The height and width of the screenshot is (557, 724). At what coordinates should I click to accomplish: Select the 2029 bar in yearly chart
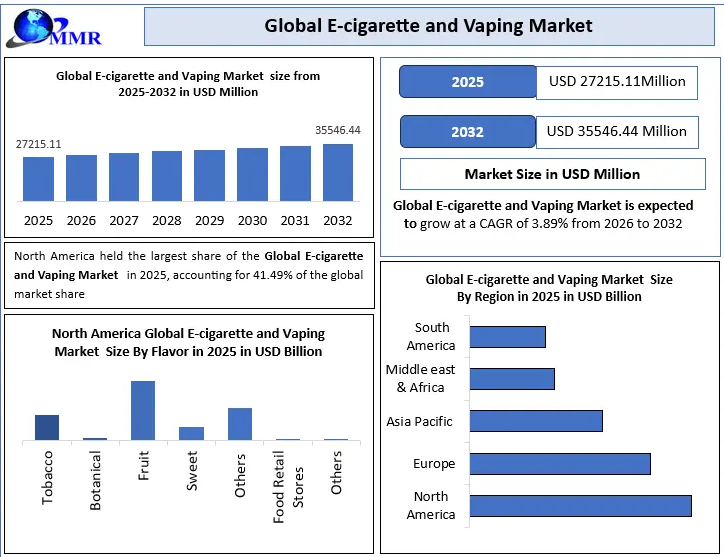coord(209,175)
